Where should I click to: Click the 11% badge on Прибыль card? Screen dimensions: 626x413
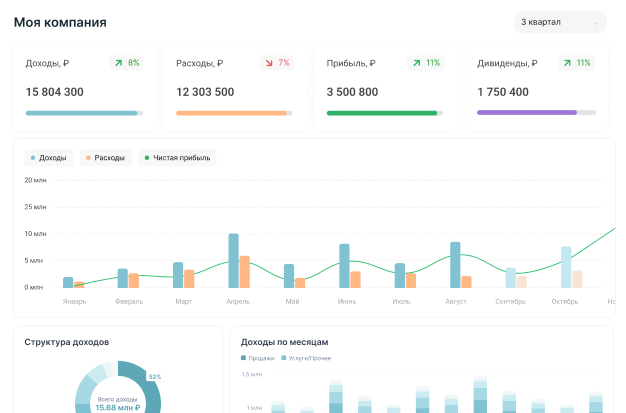[426, 63]
